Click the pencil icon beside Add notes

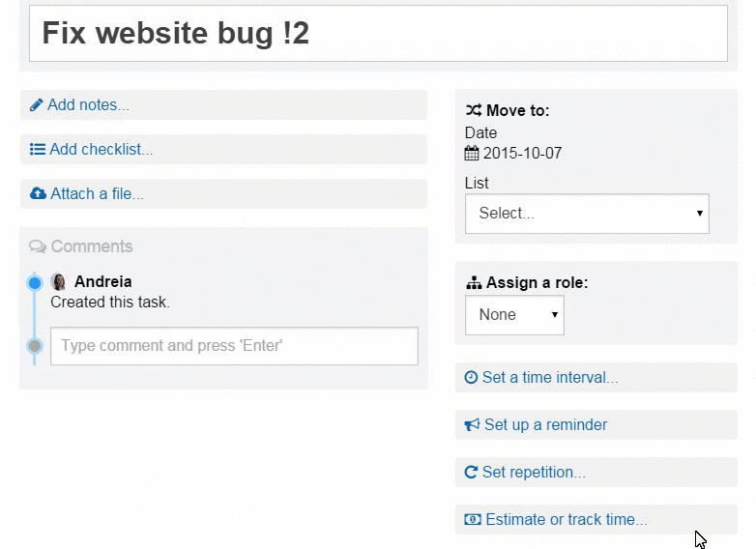(x=36, y=105)
